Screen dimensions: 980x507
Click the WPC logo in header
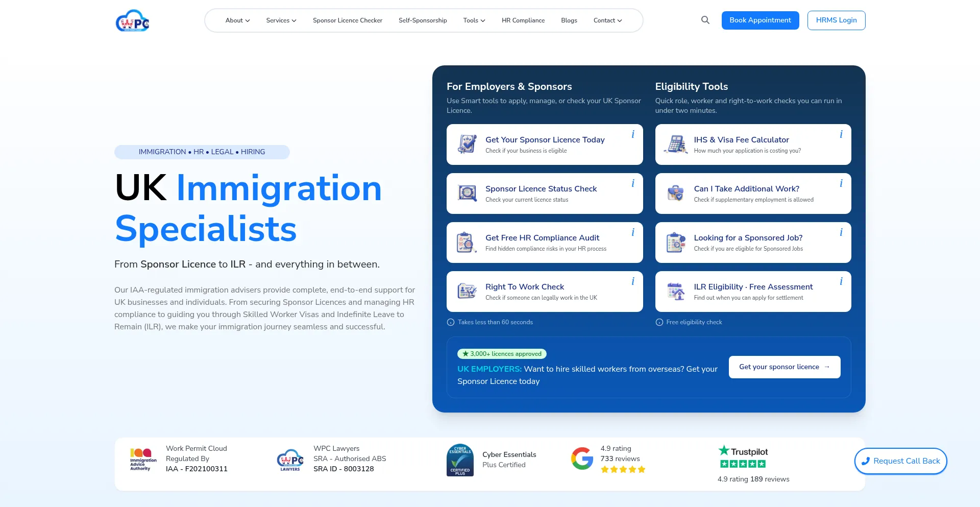[133, 20]
